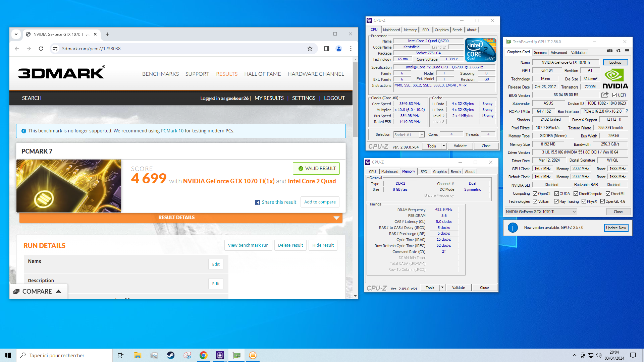Click the Bus Interface question mark icon

pos(627,111)
